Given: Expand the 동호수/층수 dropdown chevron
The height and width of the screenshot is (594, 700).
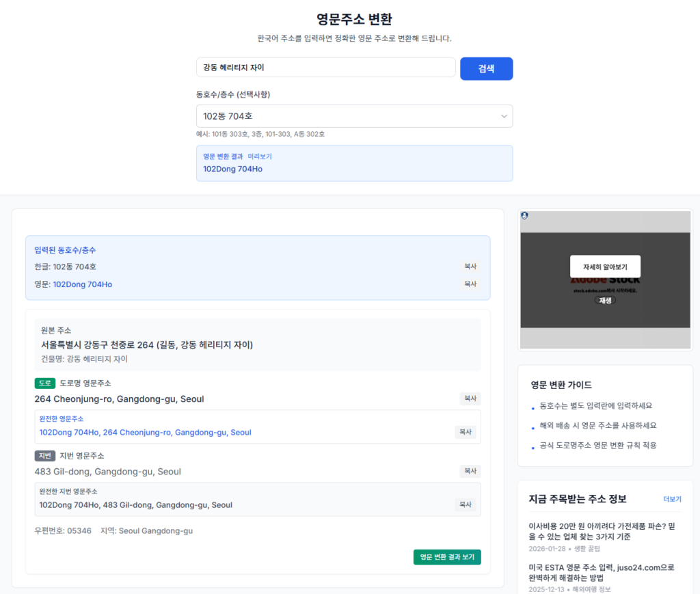Looking at the screenshot, I should tap(504, 116).
